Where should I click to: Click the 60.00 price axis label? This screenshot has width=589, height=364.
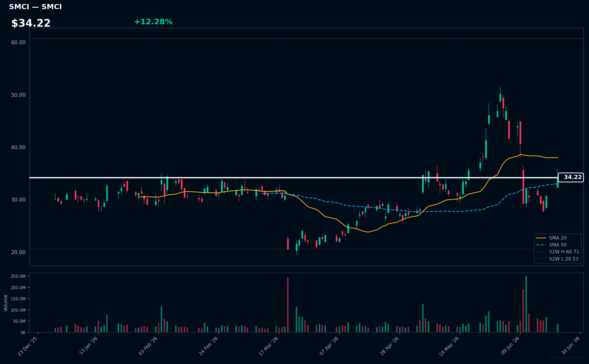[18, 42]
